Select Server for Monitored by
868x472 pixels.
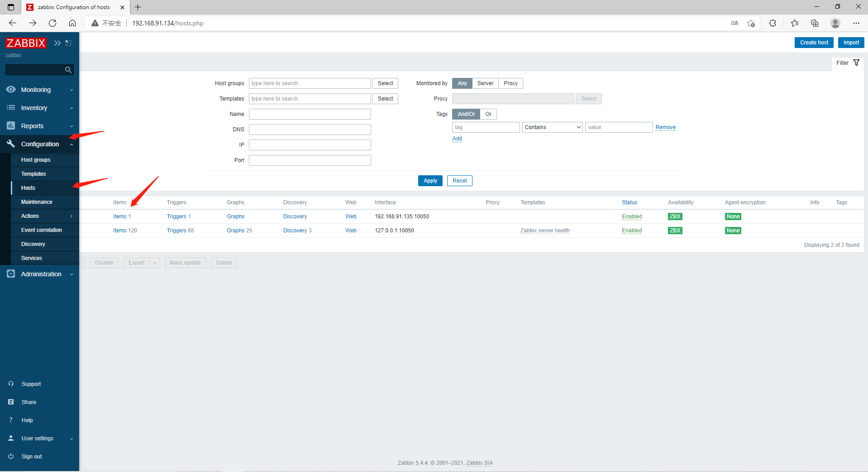[485, 83]
